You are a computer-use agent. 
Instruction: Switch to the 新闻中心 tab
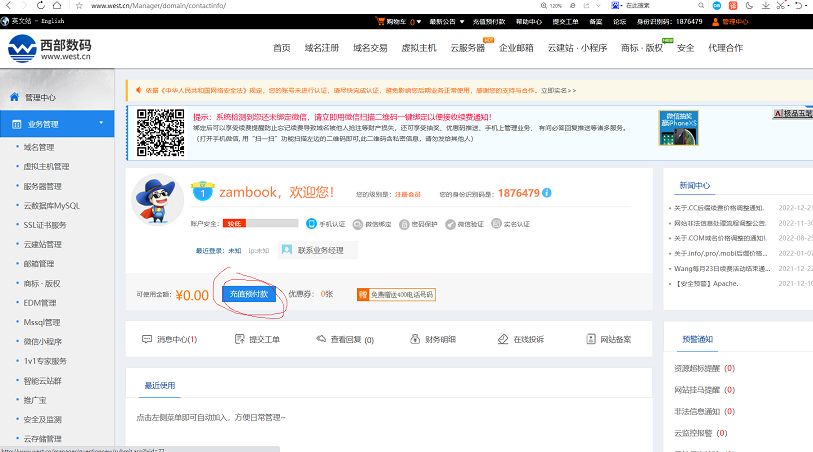[x=695, y=185]
